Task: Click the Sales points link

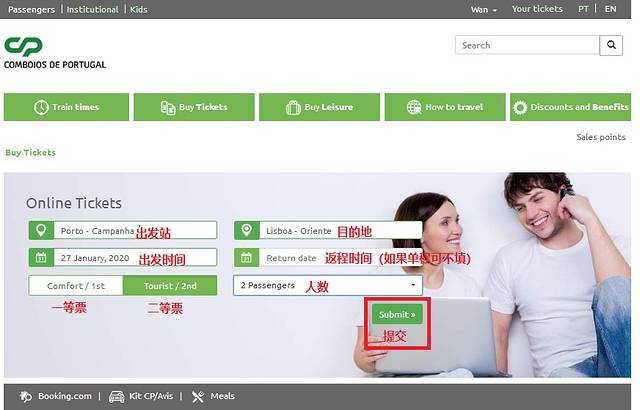Action: pos(600,137)
